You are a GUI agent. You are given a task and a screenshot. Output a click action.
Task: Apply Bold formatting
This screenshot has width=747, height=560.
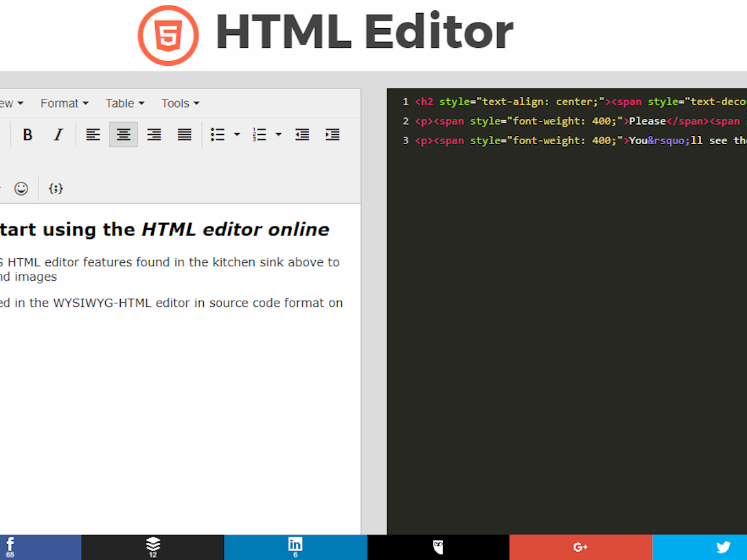(27, 135)
